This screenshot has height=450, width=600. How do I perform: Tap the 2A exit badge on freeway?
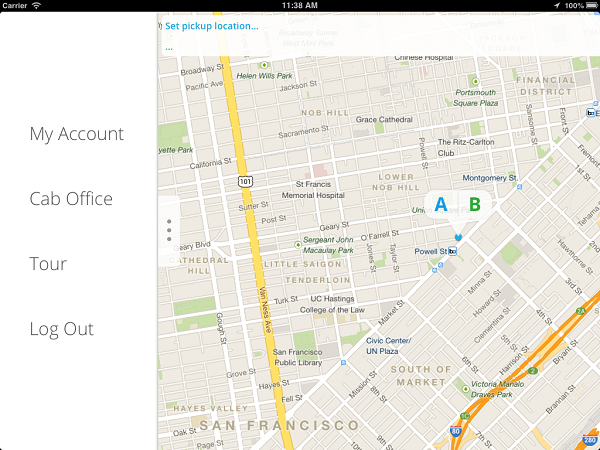(x=581, y=311)
